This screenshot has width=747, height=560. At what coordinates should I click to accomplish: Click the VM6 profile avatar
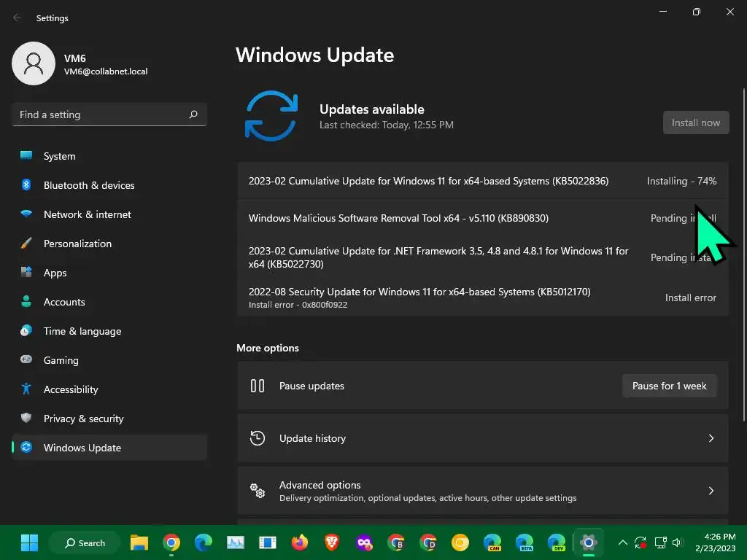click(34, 63)
